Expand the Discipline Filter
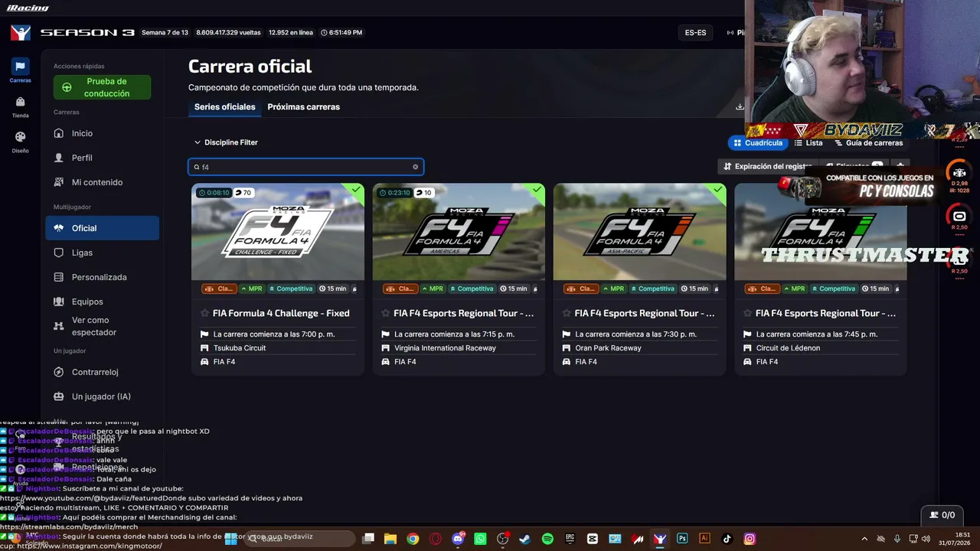980x551 pixels. (x=226, y=142)
